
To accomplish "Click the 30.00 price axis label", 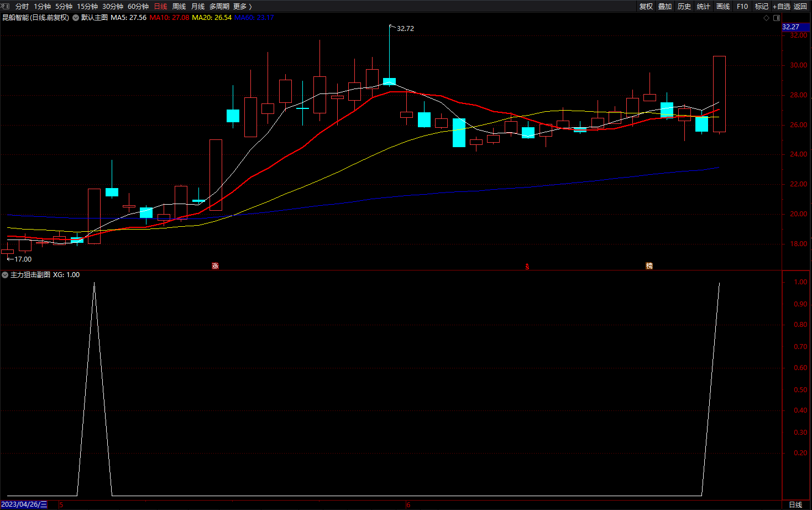I will coord(798,65).
